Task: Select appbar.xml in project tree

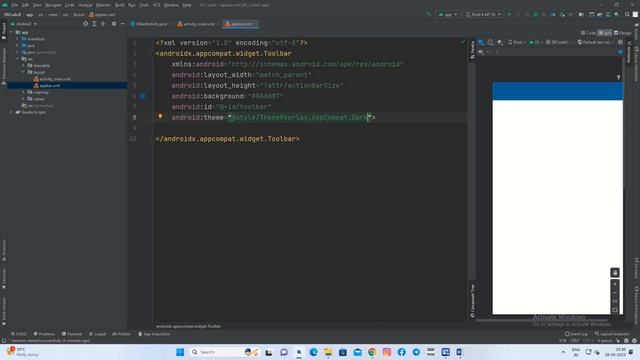Action: pyautogui.click(x=47, y=86)
